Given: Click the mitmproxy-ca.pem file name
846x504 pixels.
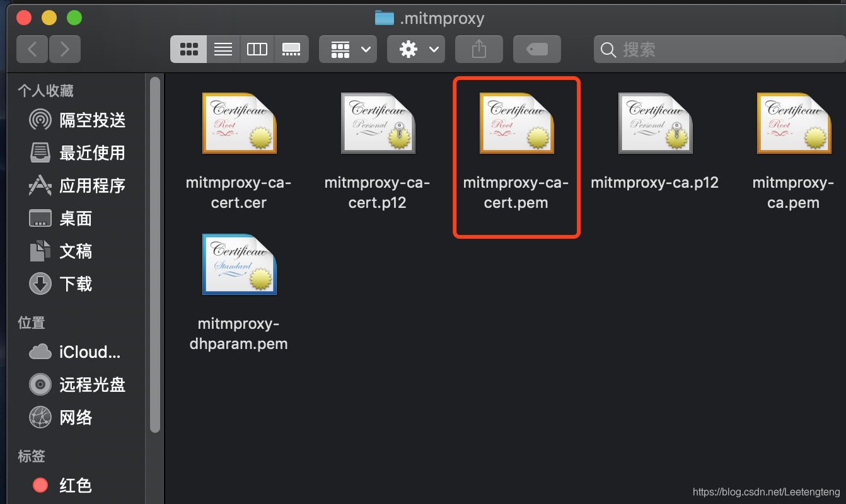Looking at the screenshot, I should pyautogui.click(x=794, y=193).
